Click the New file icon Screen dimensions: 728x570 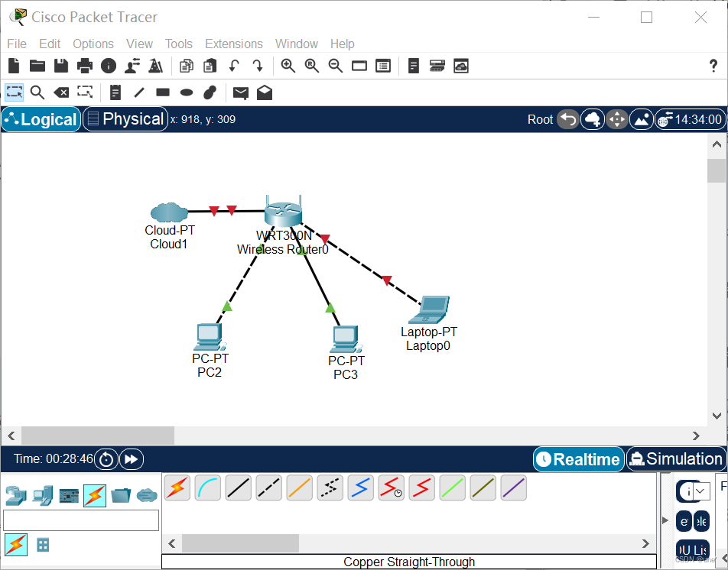[14, 66]
